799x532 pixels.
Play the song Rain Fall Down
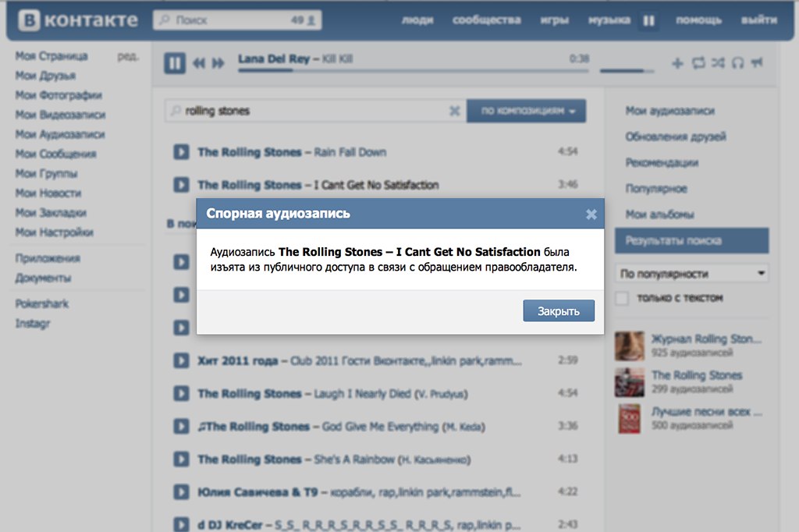pyautogui.click(x=181, y=152)
